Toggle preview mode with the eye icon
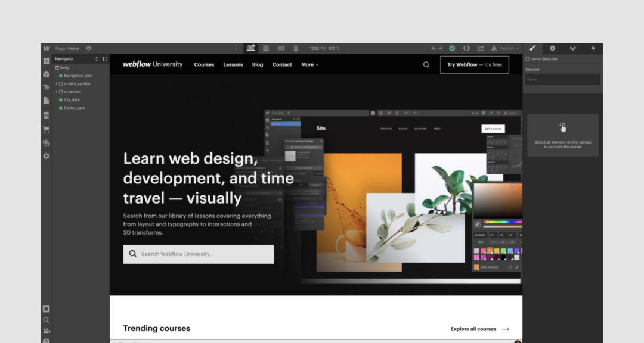The image size is (644, 343). coord(89,48)
